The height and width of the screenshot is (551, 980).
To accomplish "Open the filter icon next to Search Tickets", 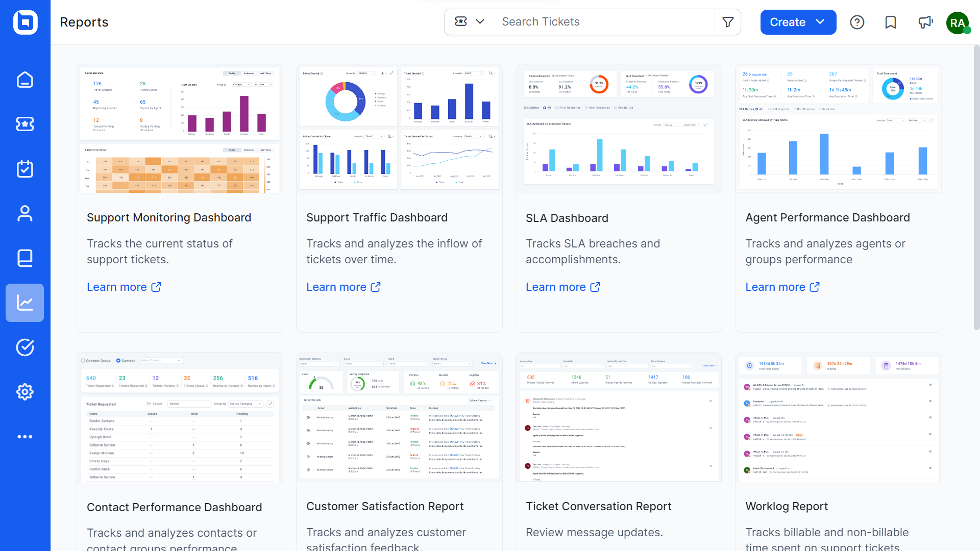I will coord(728,22).
